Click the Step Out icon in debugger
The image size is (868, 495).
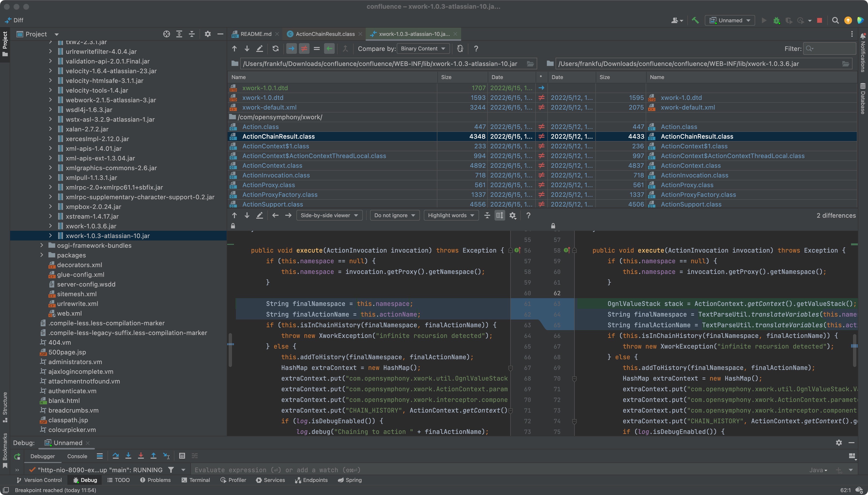(x=154, y=456)
